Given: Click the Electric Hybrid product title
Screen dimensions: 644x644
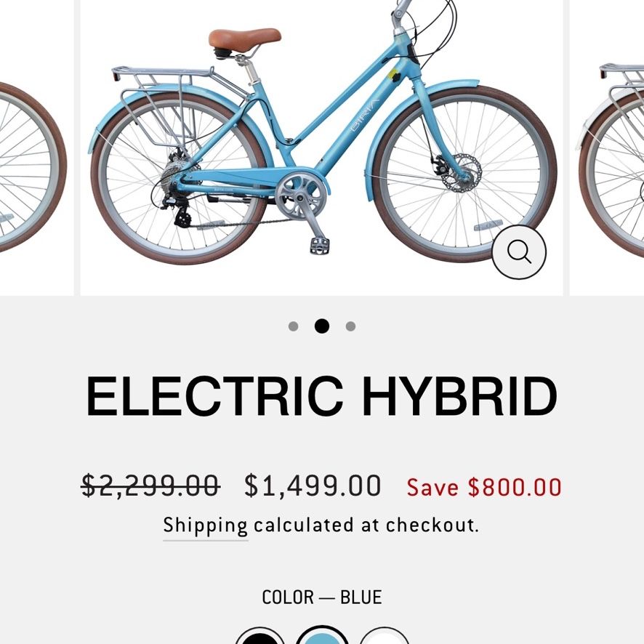Looking at the screenshot, I should click(321, 396).
